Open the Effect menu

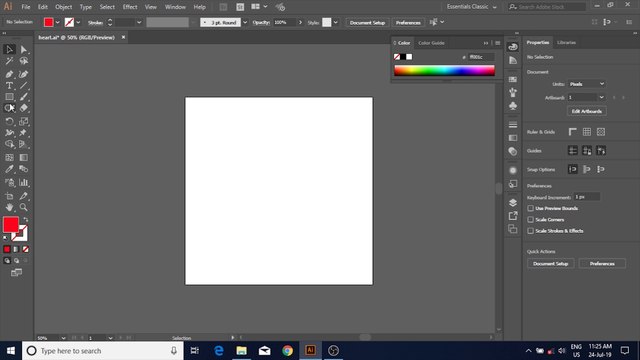(130, 7)
